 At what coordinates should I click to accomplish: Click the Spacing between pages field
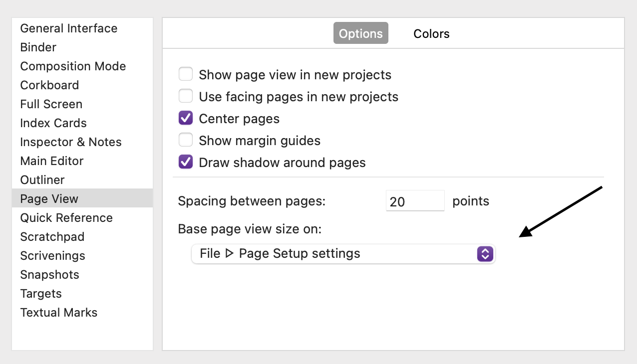click(x=415, y=201)
